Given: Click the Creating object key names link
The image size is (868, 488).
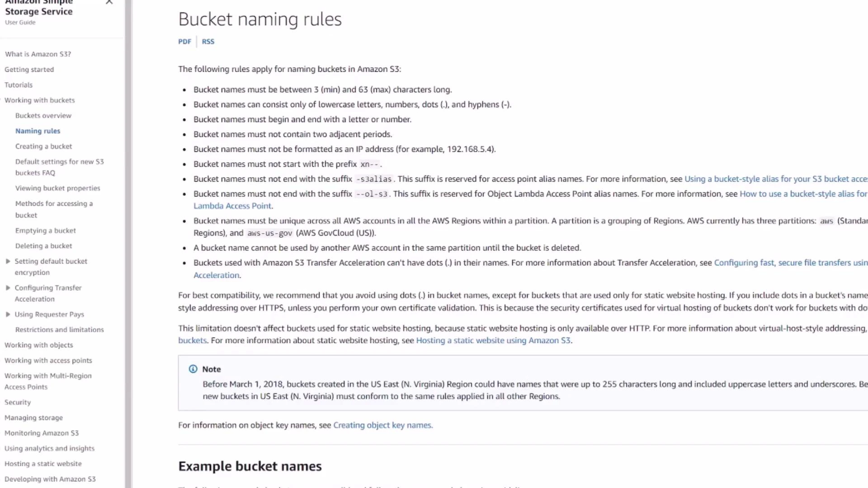Looking at the screenshot, I should tap(382, 425).
